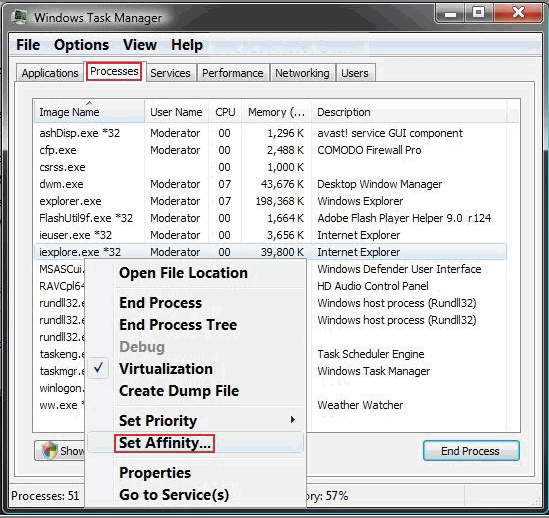Click the shield icon on Show button
Image resolution: width=549 pixels, height=518 pixels.
[x=49, y=450]
